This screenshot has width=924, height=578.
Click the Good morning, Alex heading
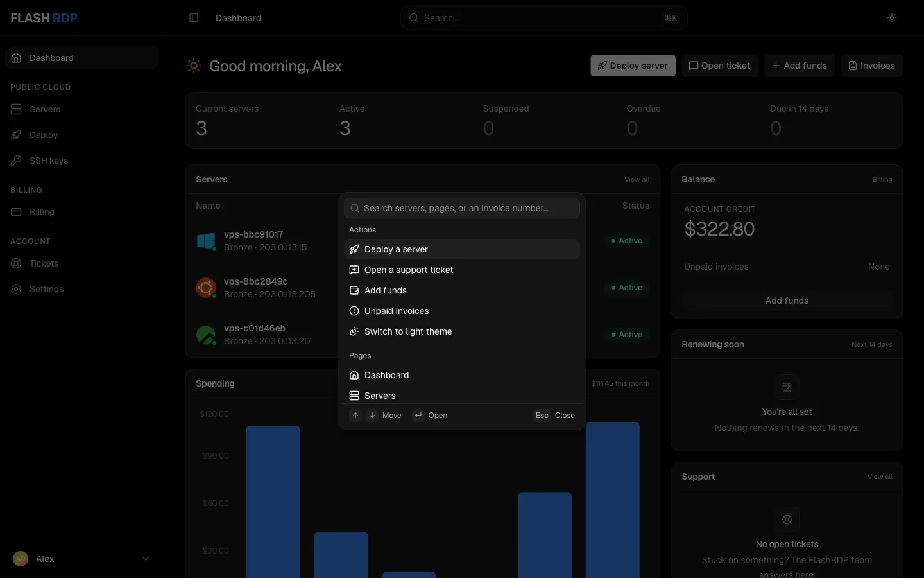point(275,66)
